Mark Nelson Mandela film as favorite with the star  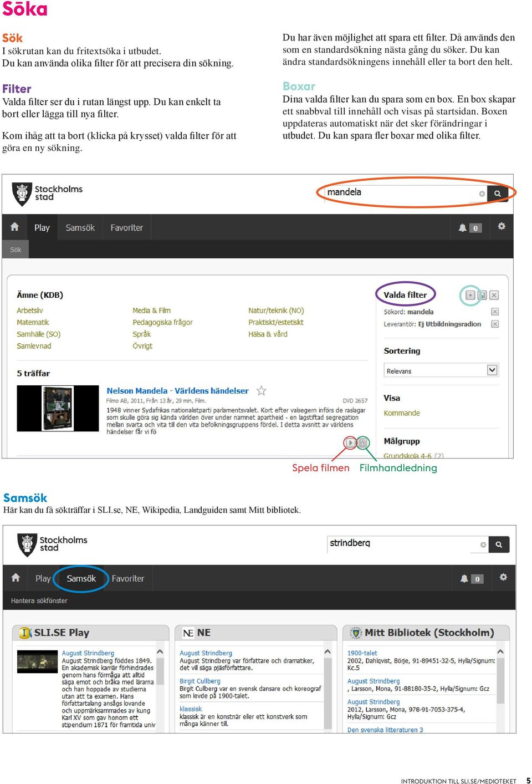[x=262, y=391]
